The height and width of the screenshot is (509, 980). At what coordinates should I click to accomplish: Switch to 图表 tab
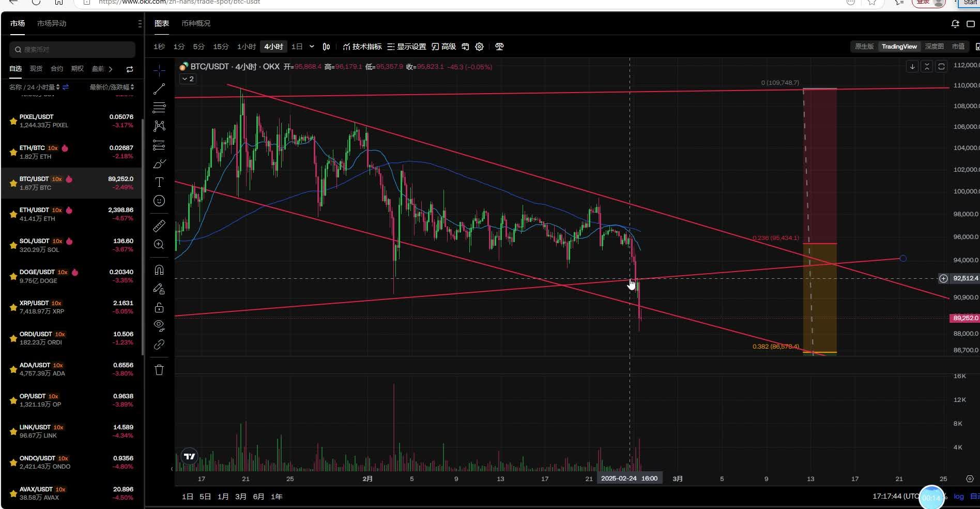162,23
